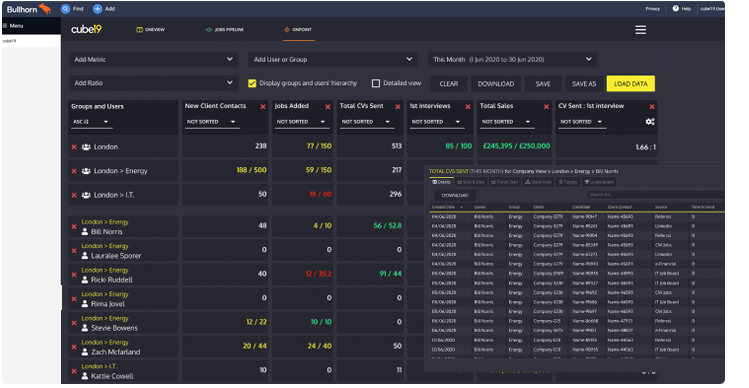Screen dimensions: 749x388
Task: Select the OnPoint tab
Action: click(x=298, y=30)
